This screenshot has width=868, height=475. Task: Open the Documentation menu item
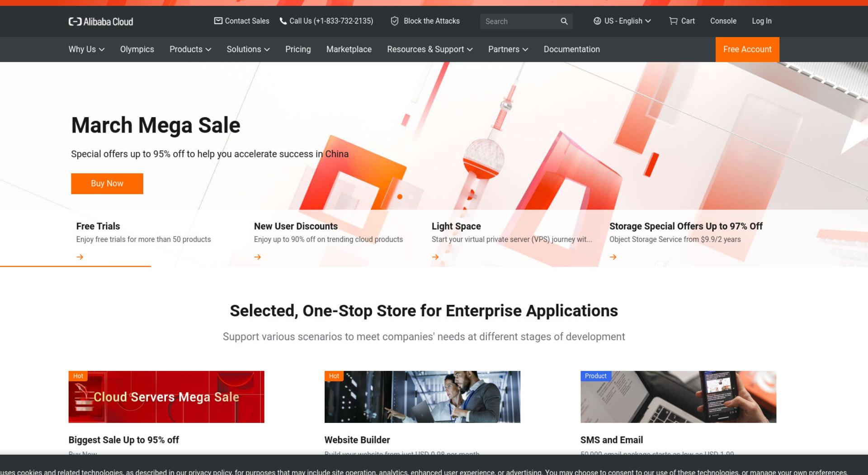572,49
